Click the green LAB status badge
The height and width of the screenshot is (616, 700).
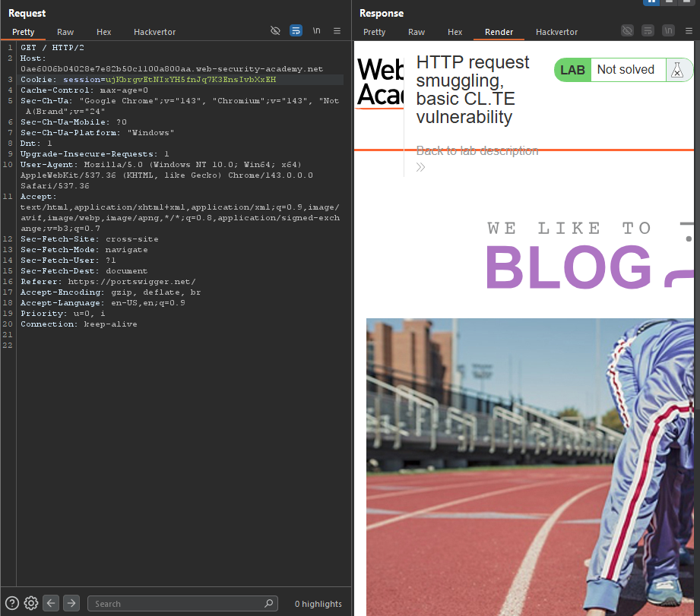click(572, 70)
